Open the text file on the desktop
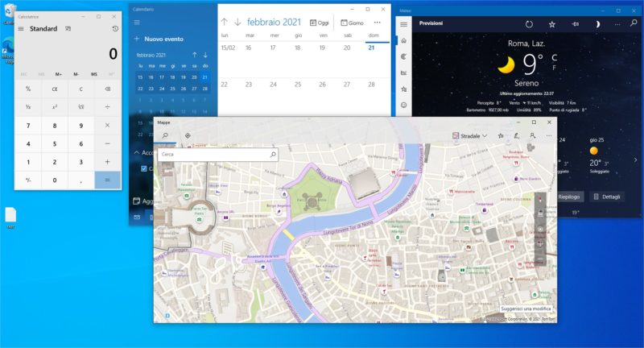Viewport: 644px width, 348px height. coord(10,217)
